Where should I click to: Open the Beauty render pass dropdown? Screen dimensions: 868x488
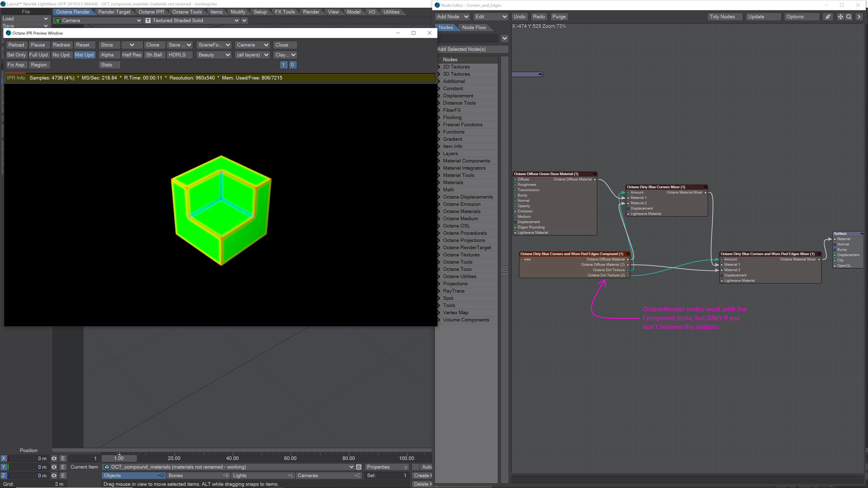[x=214, y=55]
